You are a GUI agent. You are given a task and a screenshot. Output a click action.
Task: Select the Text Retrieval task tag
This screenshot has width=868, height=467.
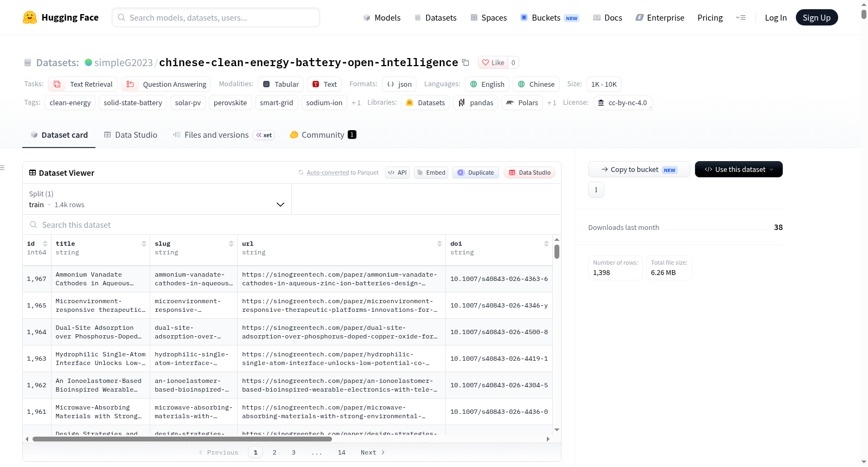pos(83,84)
